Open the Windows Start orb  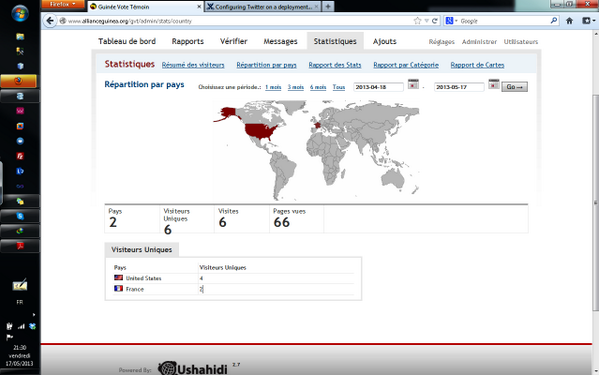coord(20,14)
